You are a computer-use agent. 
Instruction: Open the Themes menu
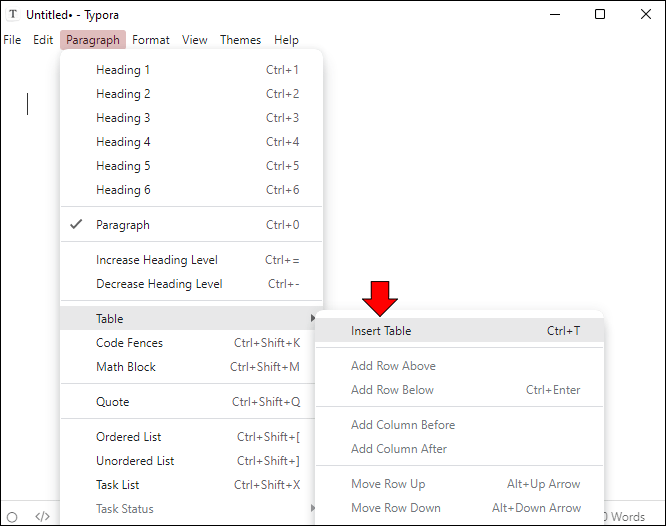[240, 40]
